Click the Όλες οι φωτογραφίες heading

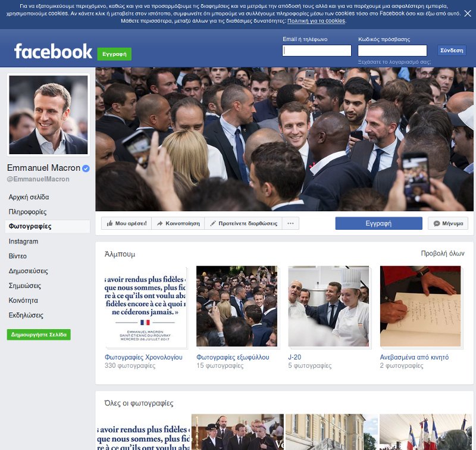(x=139, y=404)
